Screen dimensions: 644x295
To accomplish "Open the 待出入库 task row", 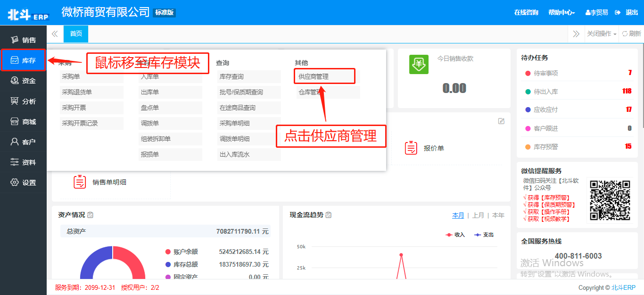I will pos(578,91).
